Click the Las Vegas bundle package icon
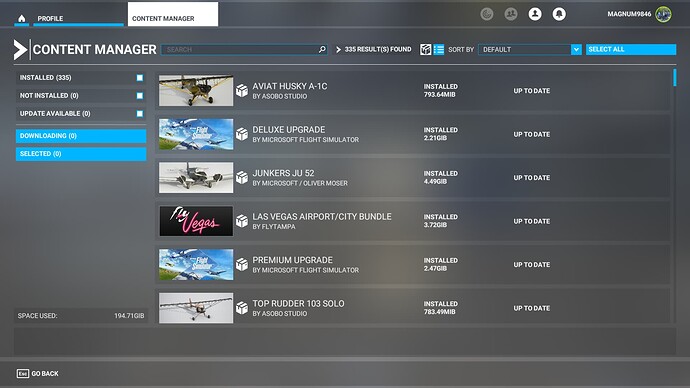 coord(242,221)
